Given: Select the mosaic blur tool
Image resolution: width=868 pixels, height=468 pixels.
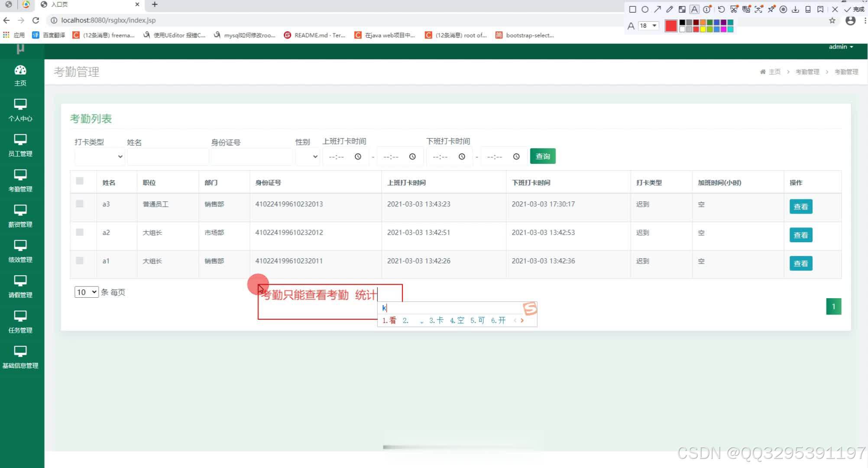Looking at the screenshot, I should [x=682, y=10].
